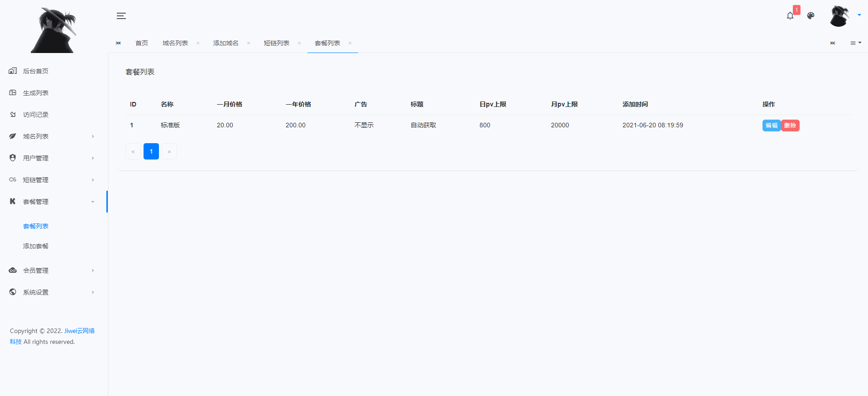Click the 后台首页 home icon in sidebar
This screenshot has height=396, width=868.
(13, 71)
